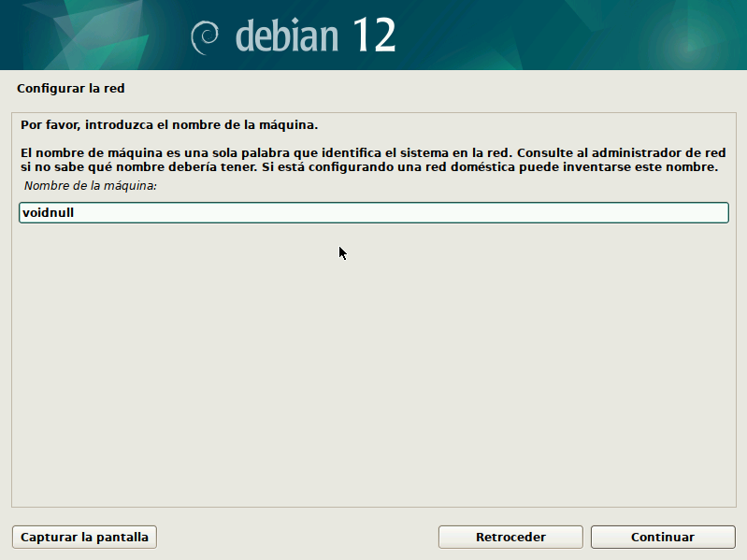Screen dimensions: 747x560
Task: Focus the Nombre de la máquina text field
Action: pyautogui.click(x=374, y=213)
